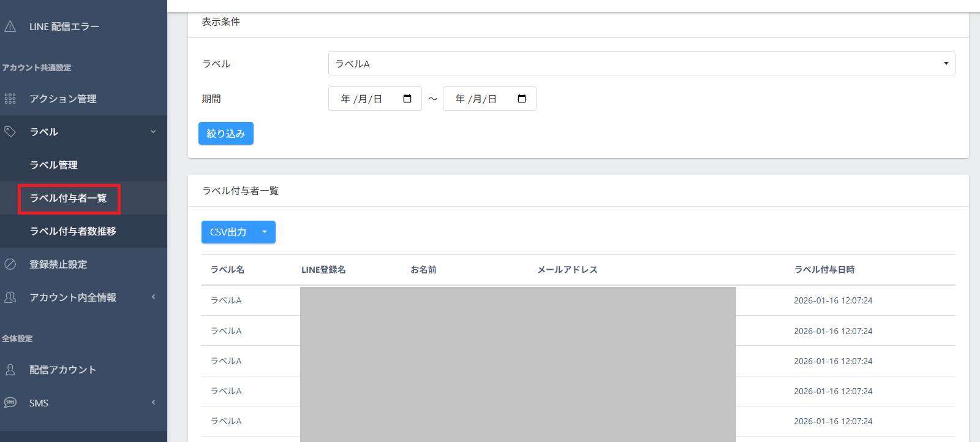Viewport: 980px width, 442px height.
Task: Click the ラベル tag icon in sidebar
Action: (10, 132)
